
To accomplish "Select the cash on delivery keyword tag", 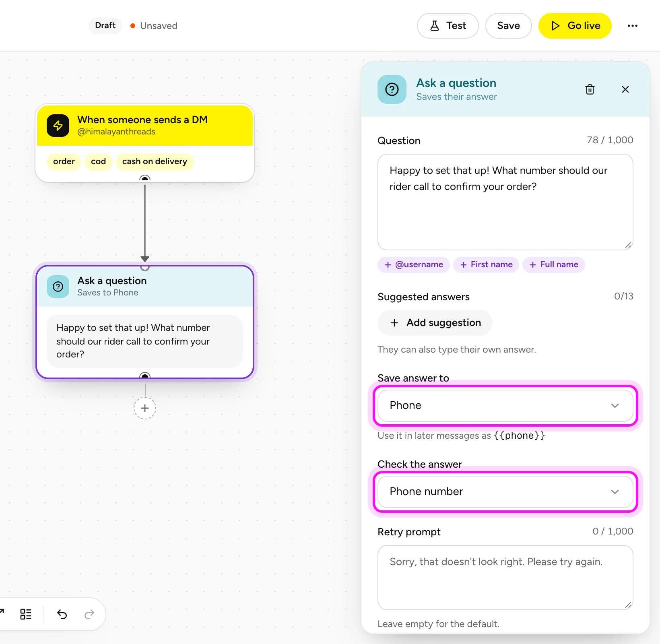I will coord(155,162).
